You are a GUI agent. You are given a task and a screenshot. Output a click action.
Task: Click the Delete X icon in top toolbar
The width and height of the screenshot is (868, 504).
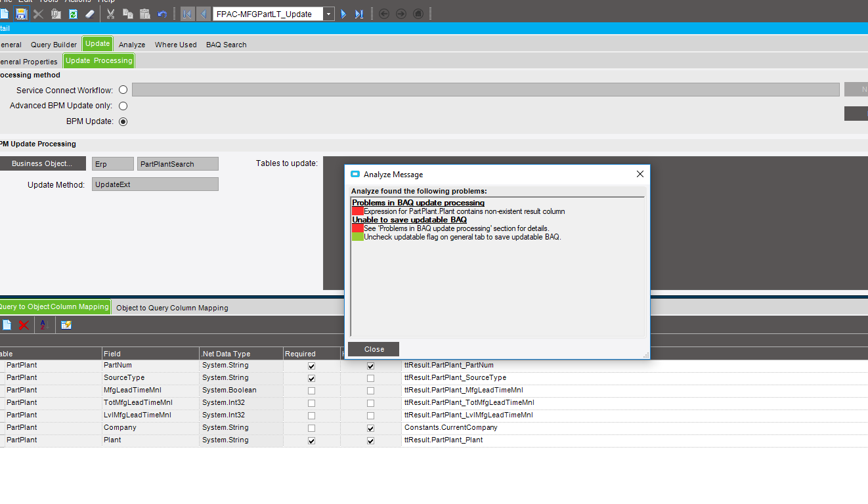(39, 14)
